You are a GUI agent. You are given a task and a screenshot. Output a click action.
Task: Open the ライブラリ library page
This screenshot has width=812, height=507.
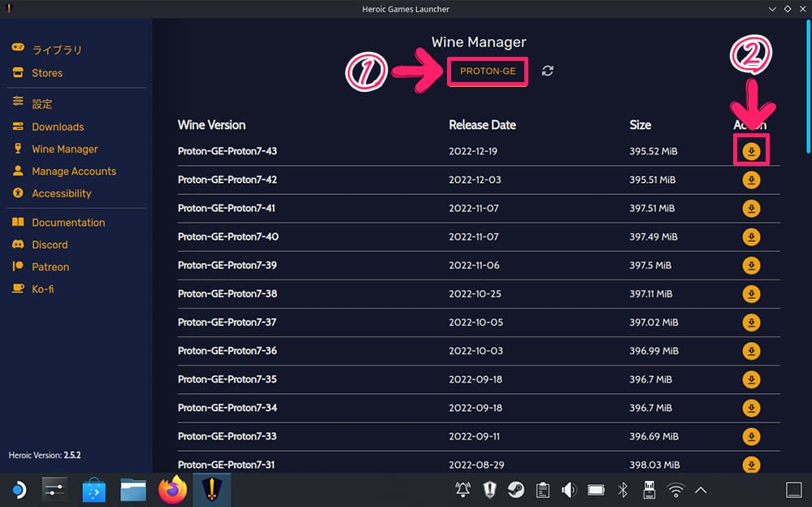coord(47,50)
